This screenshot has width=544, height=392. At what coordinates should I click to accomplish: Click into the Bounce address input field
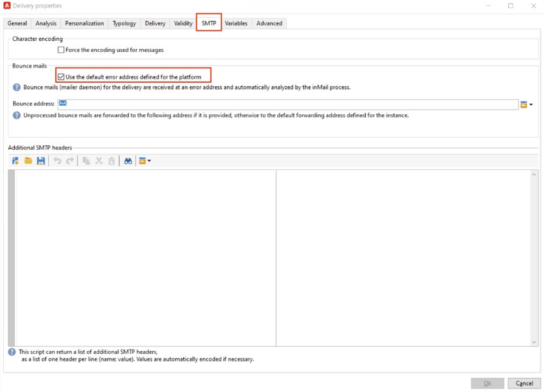(x=288, y=104)
